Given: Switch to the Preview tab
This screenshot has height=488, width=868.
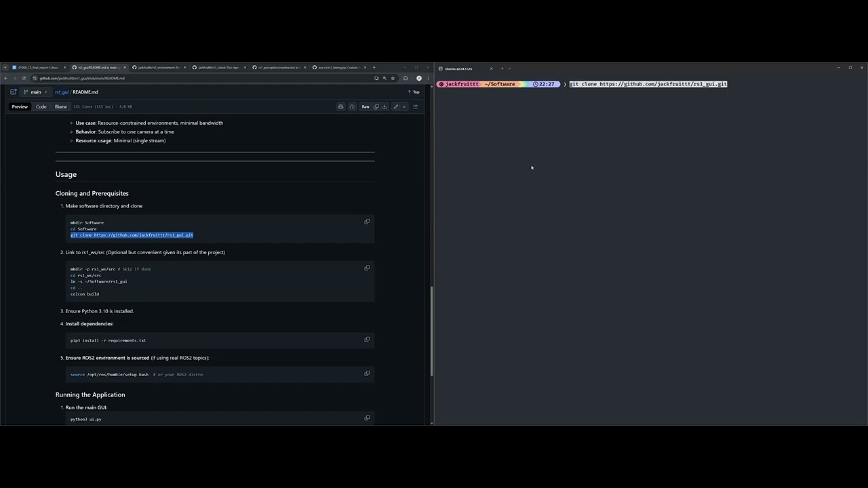Looking at the screenshot, I should point(20,106).
